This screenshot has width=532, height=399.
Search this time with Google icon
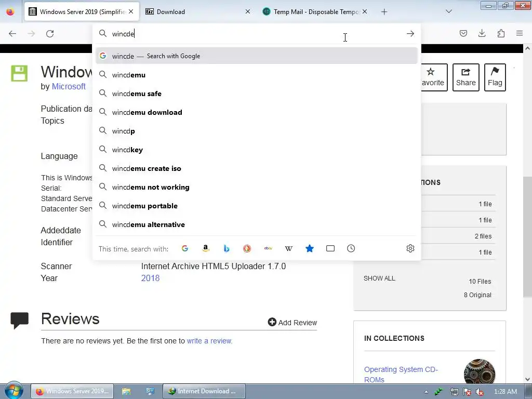pos(185,248)
